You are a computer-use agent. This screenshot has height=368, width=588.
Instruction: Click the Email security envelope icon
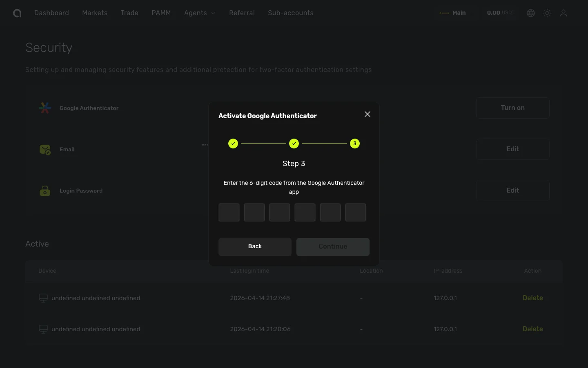[x=45, y=150]
